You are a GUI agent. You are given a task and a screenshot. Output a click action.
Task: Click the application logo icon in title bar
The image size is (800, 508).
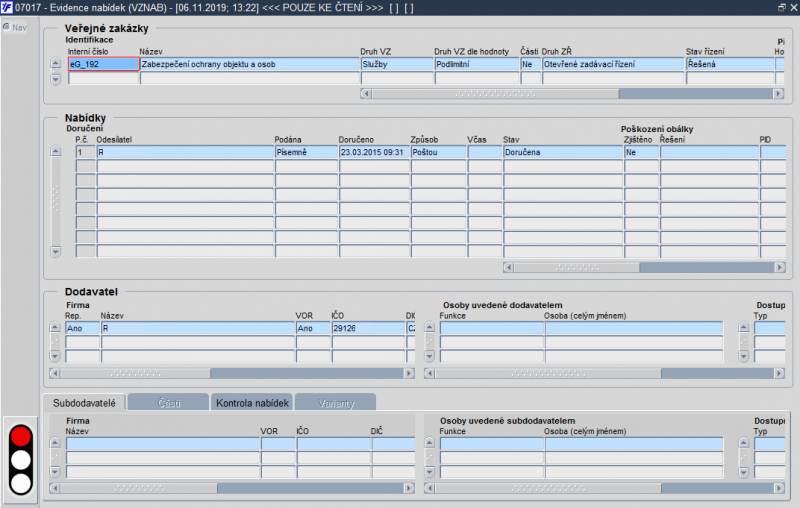[6, 7]
